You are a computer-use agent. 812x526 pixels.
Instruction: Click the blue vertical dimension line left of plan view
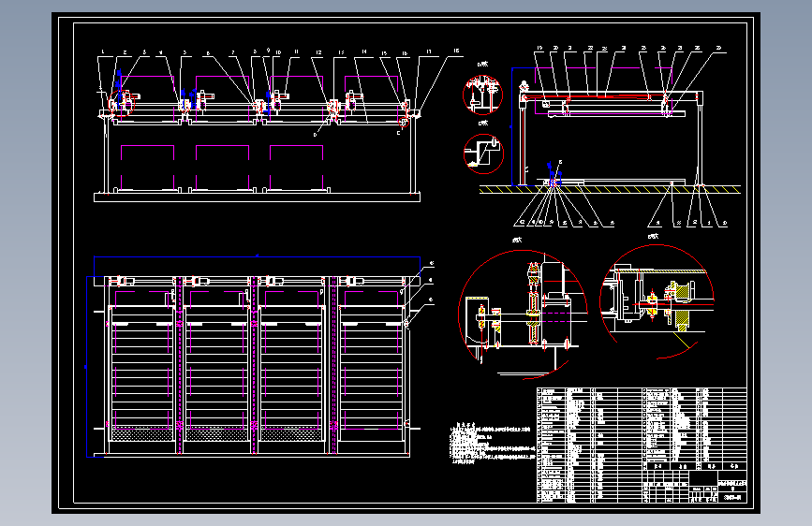coord(86,367)
